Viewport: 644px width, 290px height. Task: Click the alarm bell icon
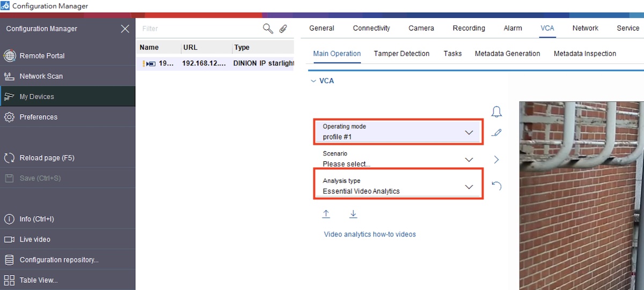[x=496, y=111]
